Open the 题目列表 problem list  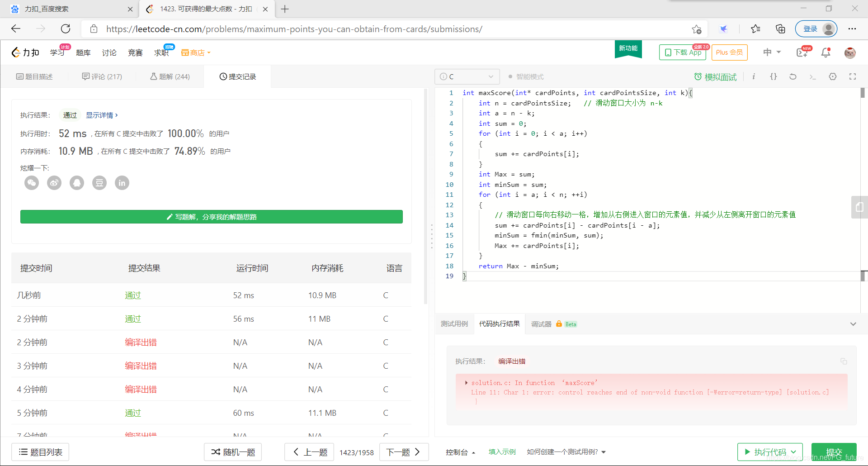40,452
